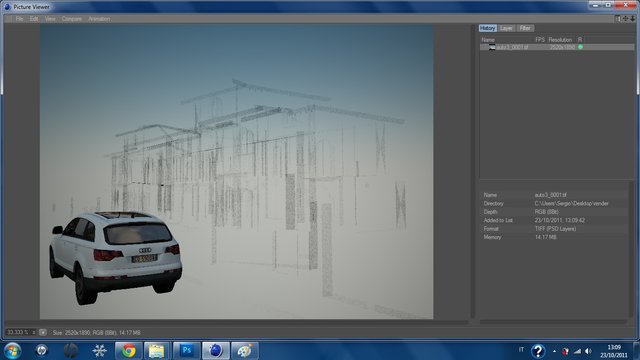Open Google Chrome from the taskbar
The width and height of the screenshot is (640, 360).
click(x=129, y=351)
